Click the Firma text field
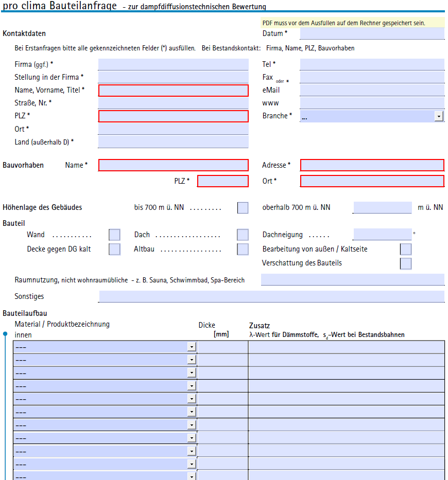The height and width of the screenshot is (480, 448). (x=173, y=65)
